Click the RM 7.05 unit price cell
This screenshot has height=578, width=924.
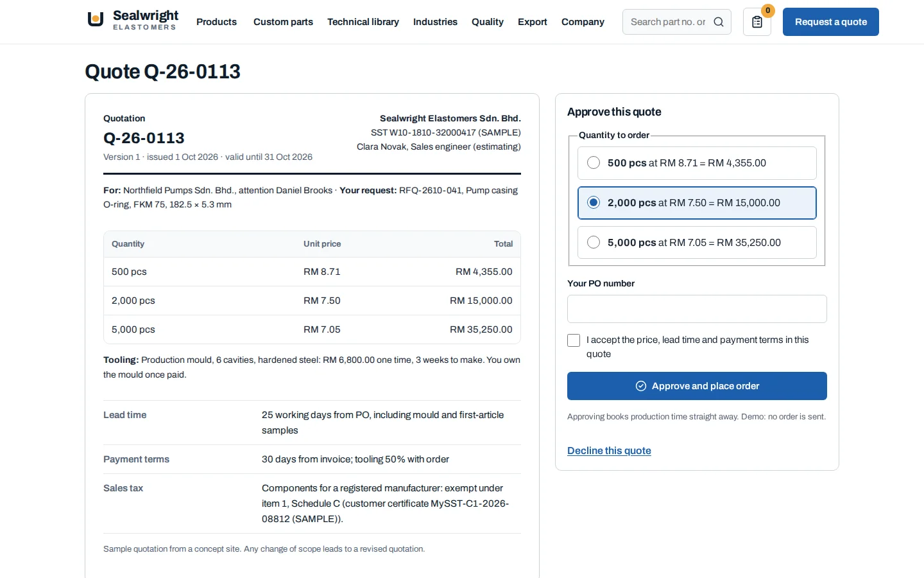pyautogui.click(x=322, y=329)
